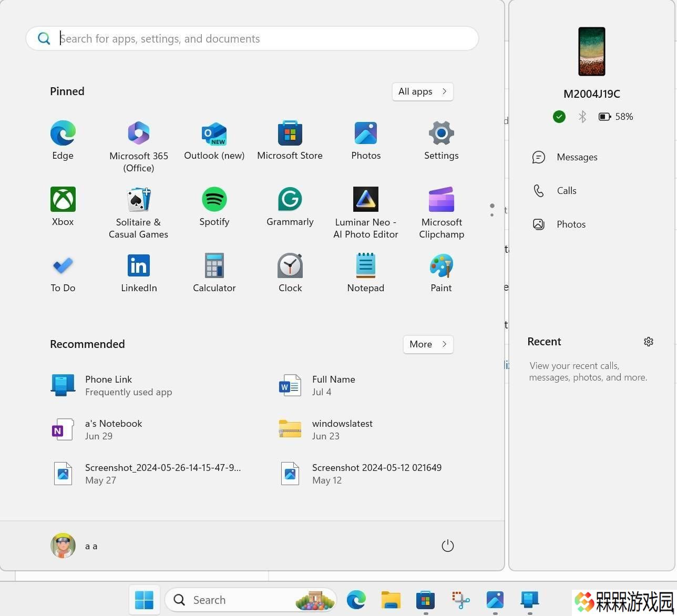Click the power button icon
Screen dimensions: 677x616
coord(448,546)
